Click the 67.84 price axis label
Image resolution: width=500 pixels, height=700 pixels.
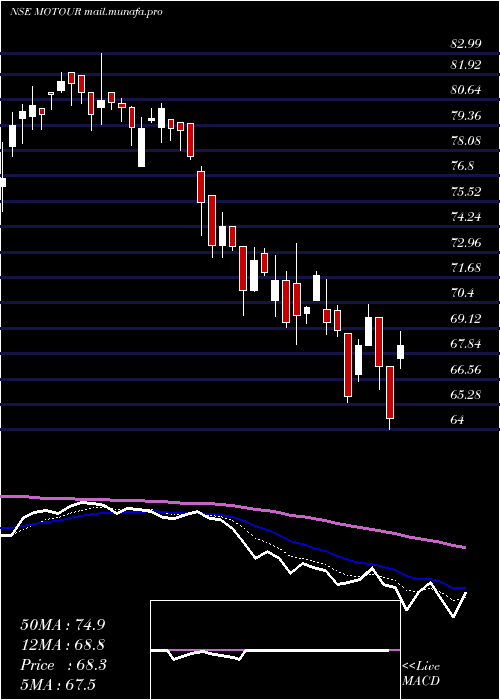click(466, 344)
